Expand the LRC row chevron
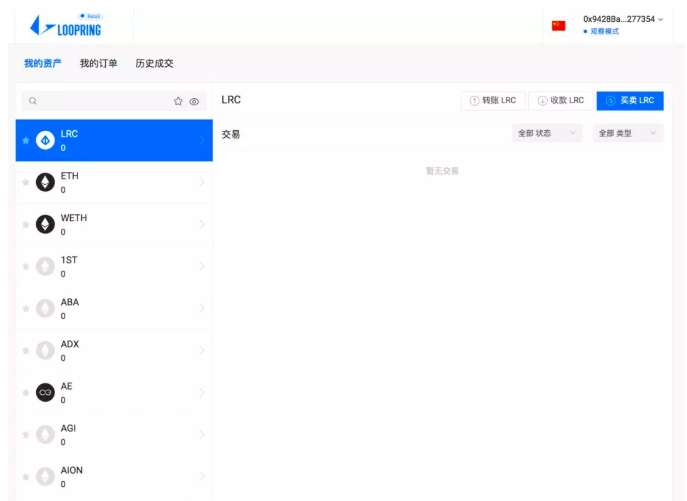Screen dimensions: 687x501 [202, 140]
